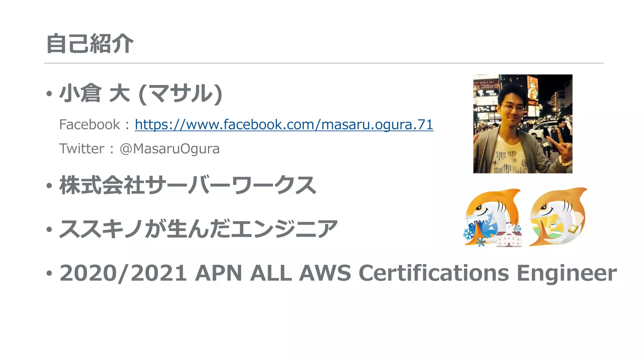Click the bullet before 2020/2021 APN
The image size is (644, 362).
[x=49, y=273]
